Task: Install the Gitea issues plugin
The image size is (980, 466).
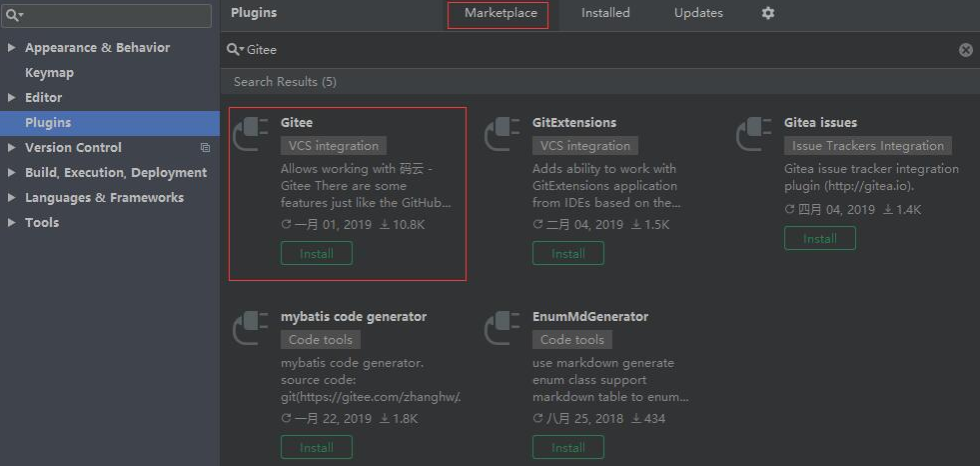Action: tap(819, 239)
